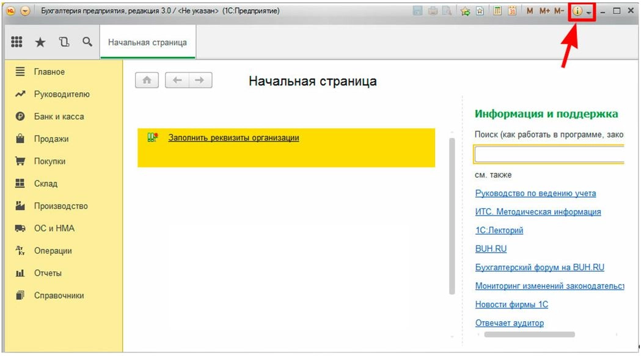This screenshot has height=356, width=644.
Task: Open the Производство section
Action: click(x=60, y=206)
